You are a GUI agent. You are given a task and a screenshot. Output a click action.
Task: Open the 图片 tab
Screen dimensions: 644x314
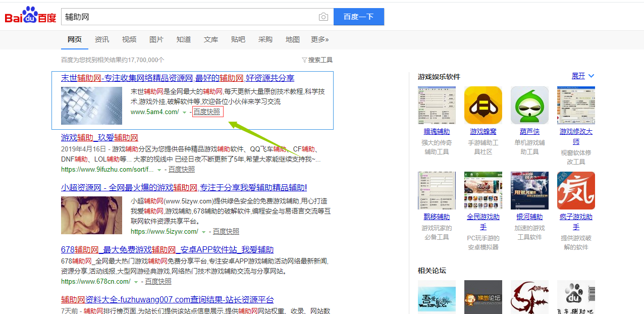(156, 39)
